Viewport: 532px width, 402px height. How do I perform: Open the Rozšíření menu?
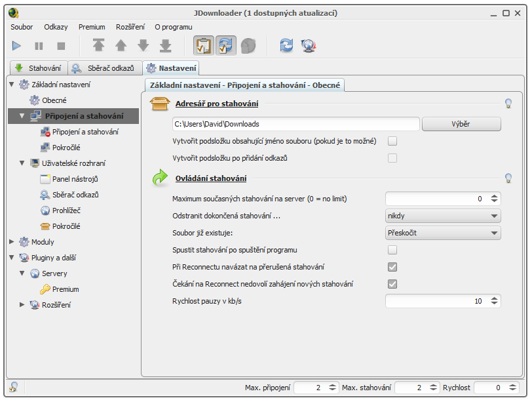pos(130,27)
